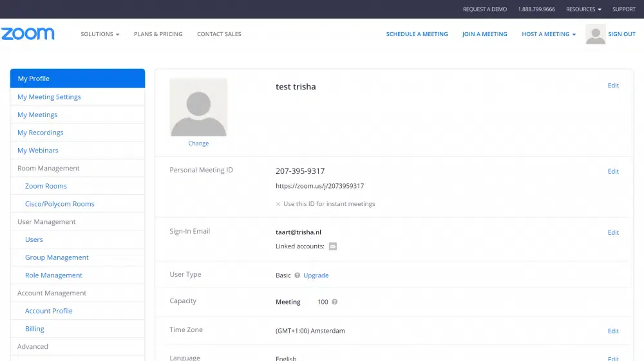Screen dimensions: 644x361
Task: Click the X icon for instant meetings ID
Action: (278, 204)
